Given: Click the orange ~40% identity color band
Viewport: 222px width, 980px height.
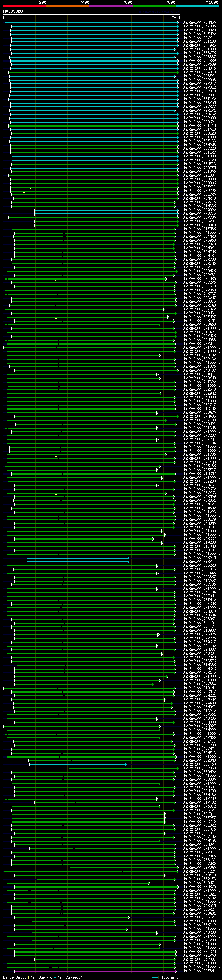Looking at the screenshot, I should tap(68, 6).
